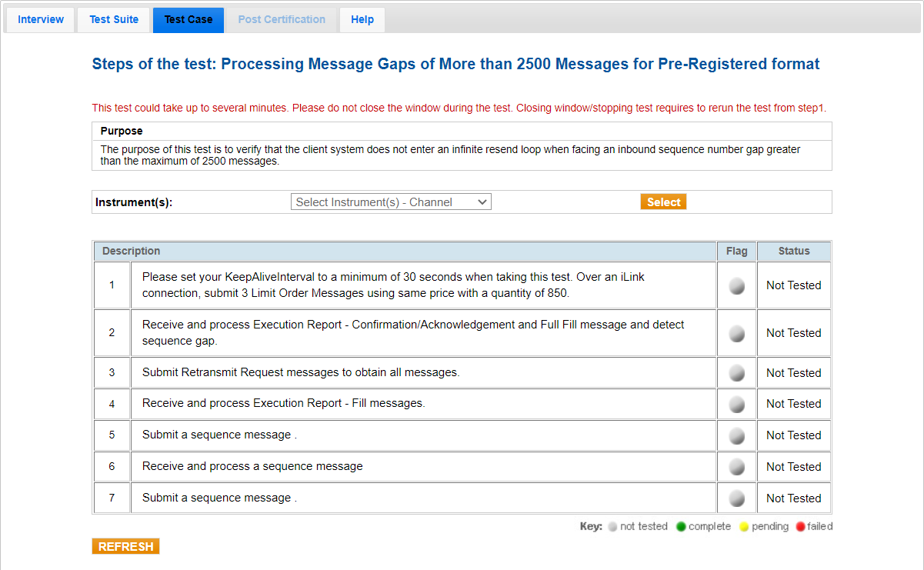Click the step 3 Retransmit Request description
Viewport: 924px width, 570px height.
coord(301,372)
